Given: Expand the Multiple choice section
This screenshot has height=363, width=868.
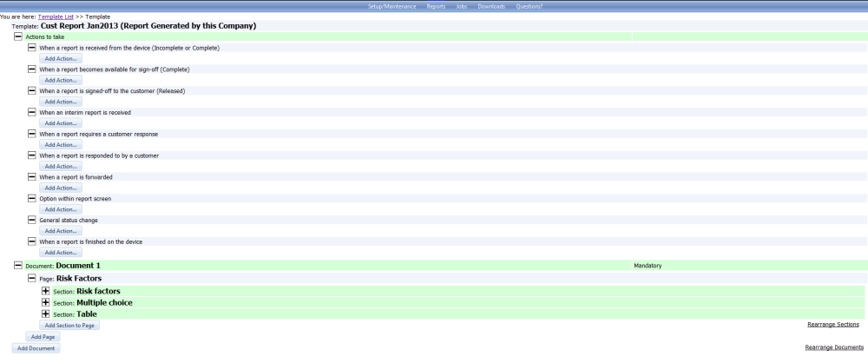Looking at the screenshot, I should [x=46, y=302].
